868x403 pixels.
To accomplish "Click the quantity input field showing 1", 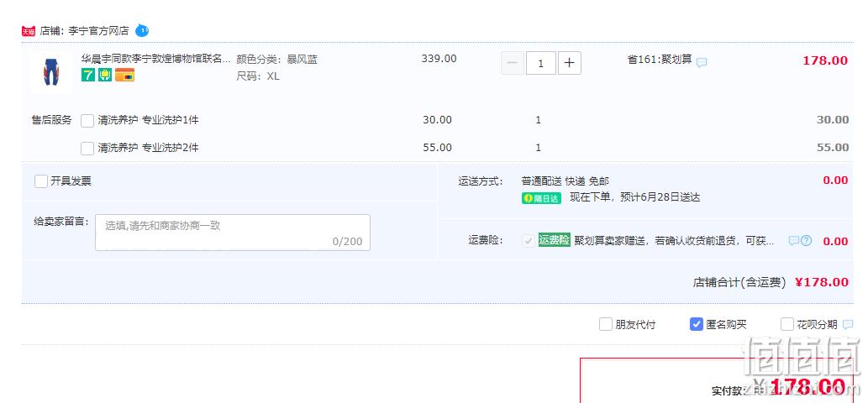I will tap(541, 63).
